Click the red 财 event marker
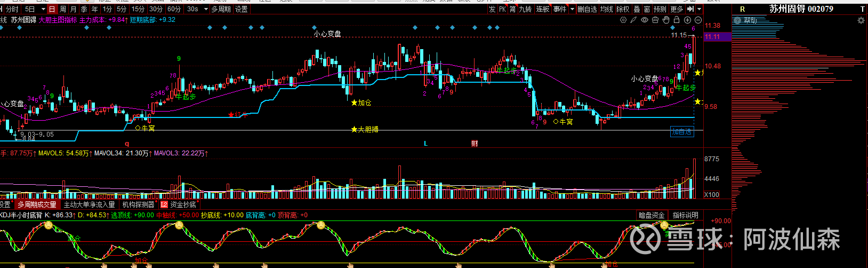 coord(475,144)
